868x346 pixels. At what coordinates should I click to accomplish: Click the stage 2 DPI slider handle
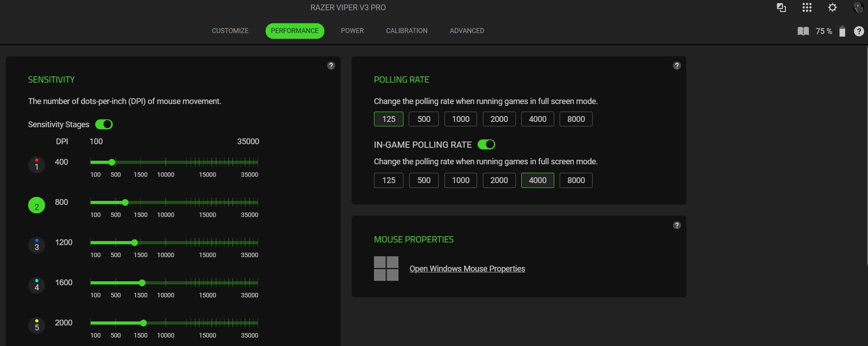click(x=125, y=203)
